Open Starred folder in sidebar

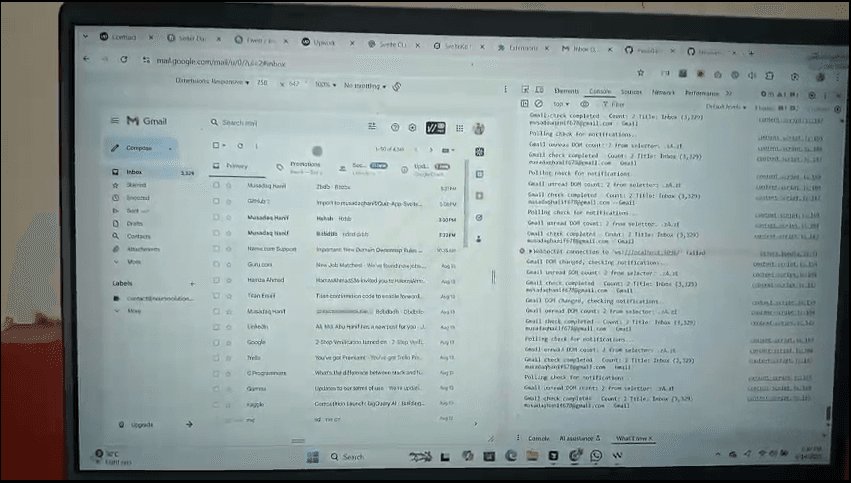(136, 185)
